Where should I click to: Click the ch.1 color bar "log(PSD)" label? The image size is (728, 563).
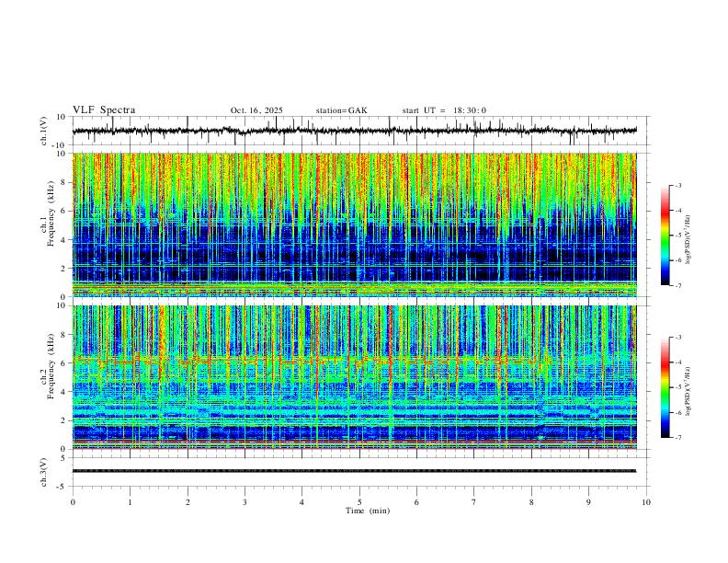pyautogui.click(x=688, y=240)
